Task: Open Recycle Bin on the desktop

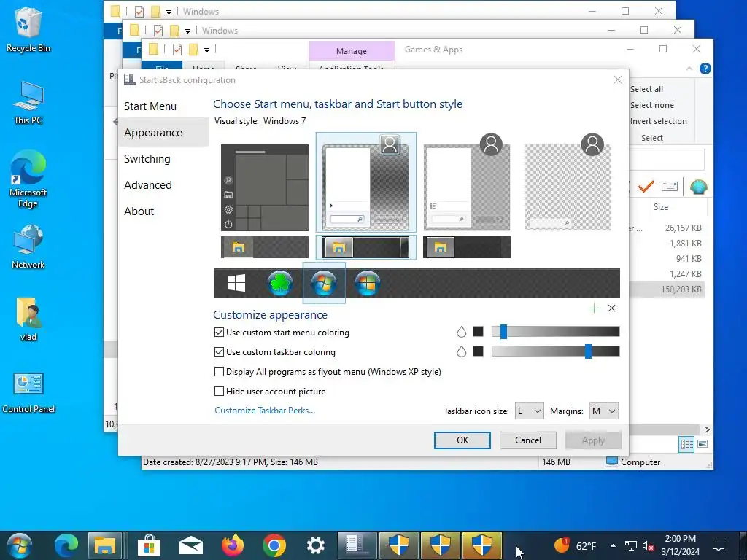Action: tap(28, 29)
